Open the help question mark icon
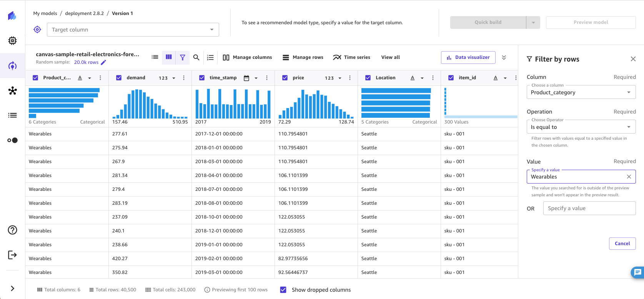The height and width of the screenshot is (299, 644). (12, 230)
